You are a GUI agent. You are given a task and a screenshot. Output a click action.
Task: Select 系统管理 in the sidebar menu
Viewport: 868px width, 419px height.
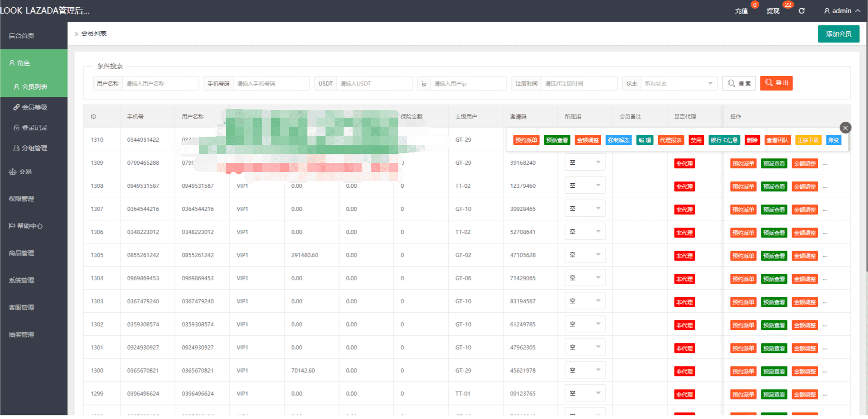pos(21,280)
